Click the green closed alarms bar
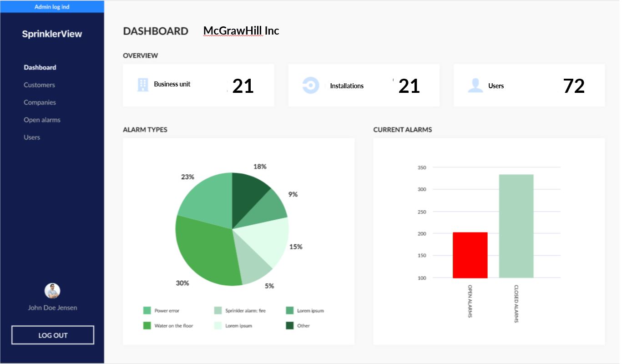The width and height of the screenshot is (622, 364). (516, 226)
